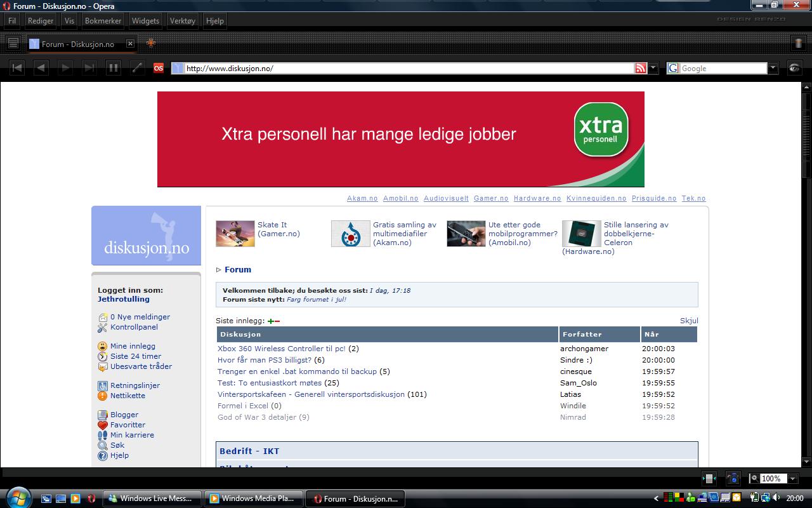Viewport: 812px width, 508px height.
Task: Open the Hjelp menu
Action: point(215,20)
